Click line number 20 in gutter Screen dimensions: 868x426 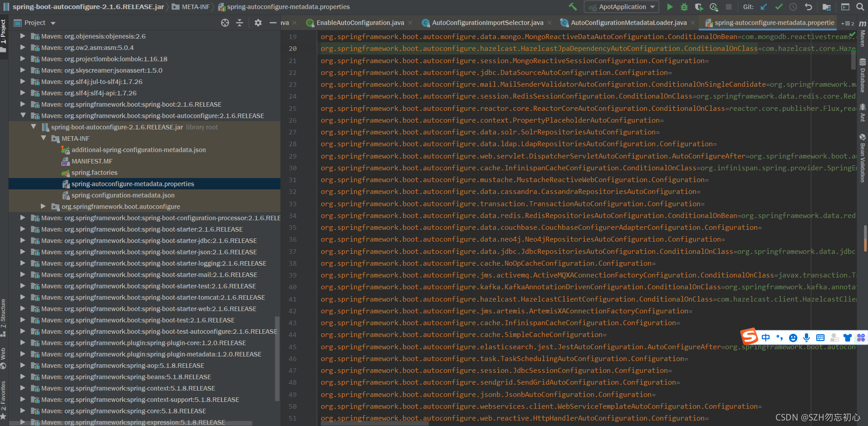point(293,49)
